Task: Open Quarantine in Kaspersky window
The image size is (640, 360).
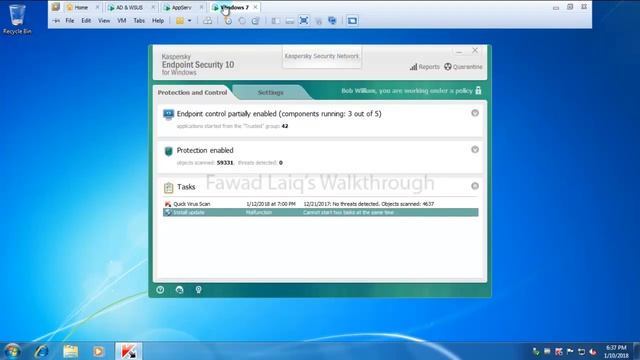Action: pyautogui.click(x=463, y=67)
